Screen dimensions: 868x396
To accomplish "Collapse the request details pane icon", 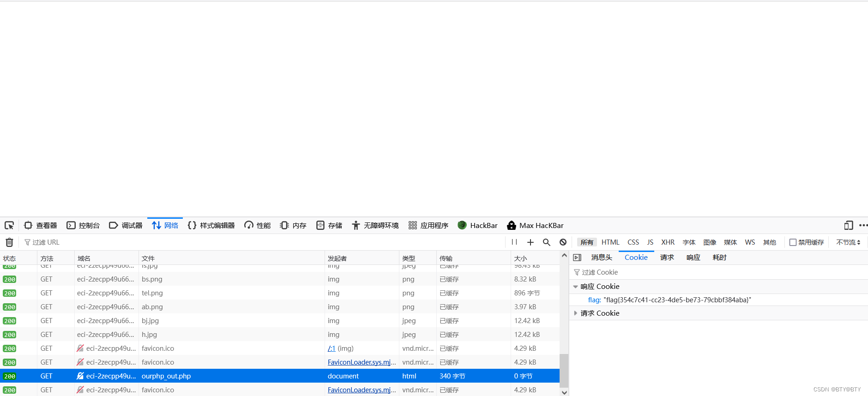I will (577, 258).
